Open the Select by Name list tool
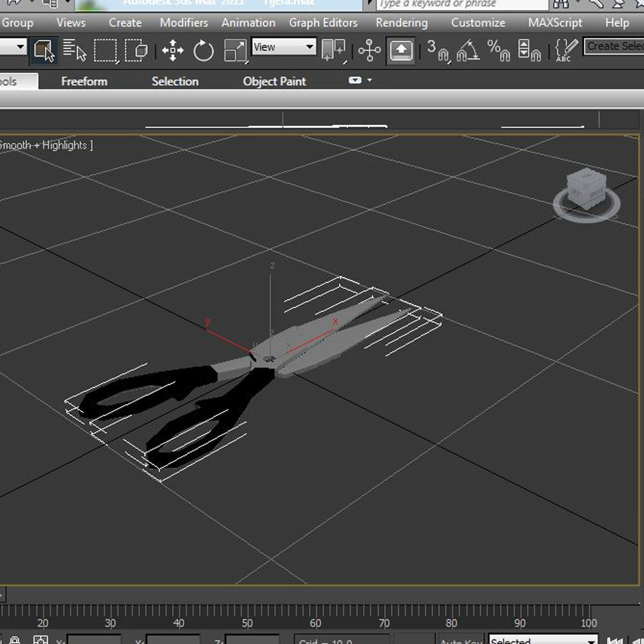The image size is (644, 644). (x=74, y=50)
